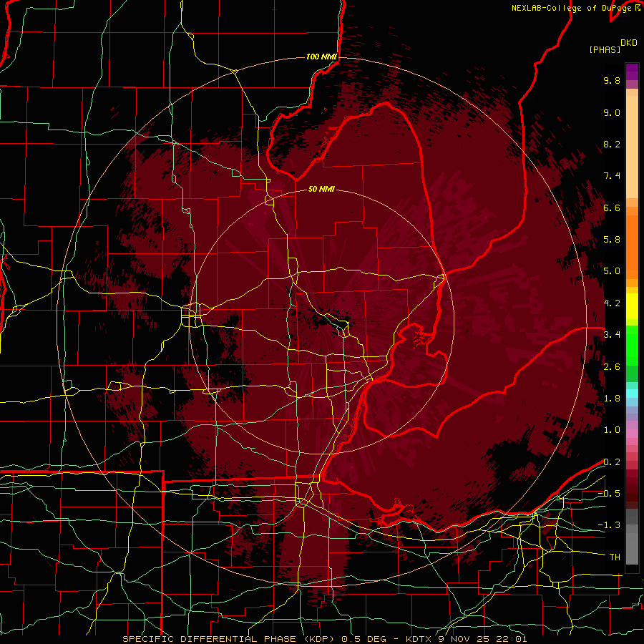This screenshot has width=644, height=644.
Task: Click the TH threshold label on scale
Action: (615, 557)
